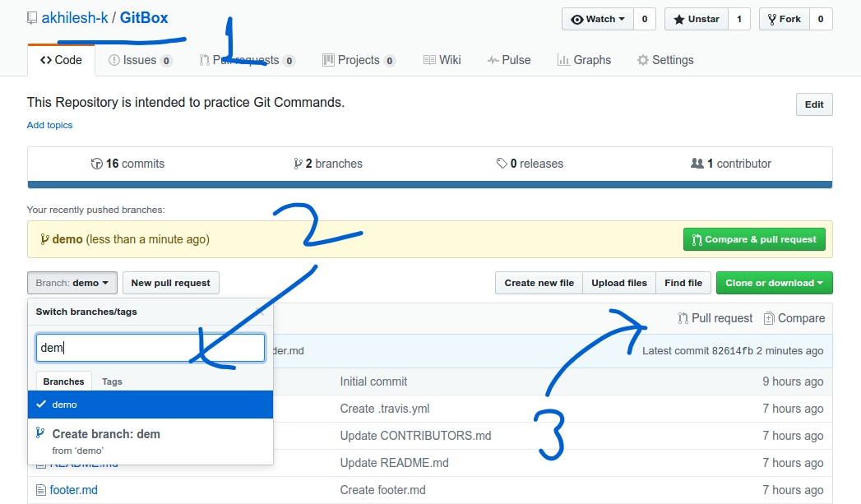The height and width of the screenshot is (504, 861).
Task: Click the repository book icon
Action: (32, 18)
